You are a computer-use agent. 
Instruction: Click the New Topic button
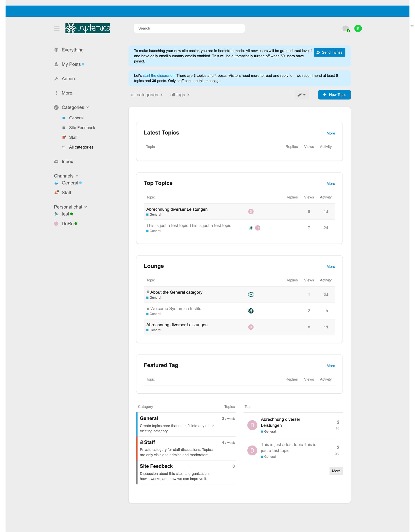(x=334, y=95)
